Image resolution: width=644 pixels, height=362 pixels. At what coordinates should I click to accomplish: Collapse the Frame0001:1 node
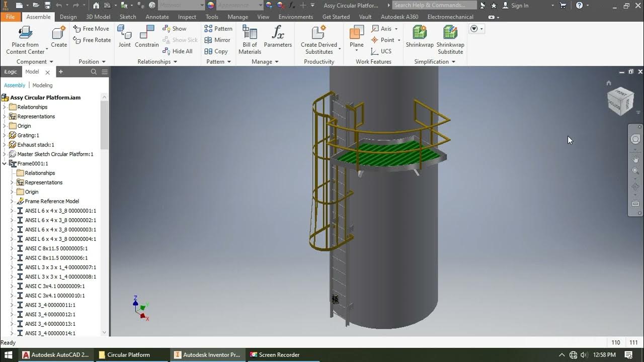coord(5,163)
